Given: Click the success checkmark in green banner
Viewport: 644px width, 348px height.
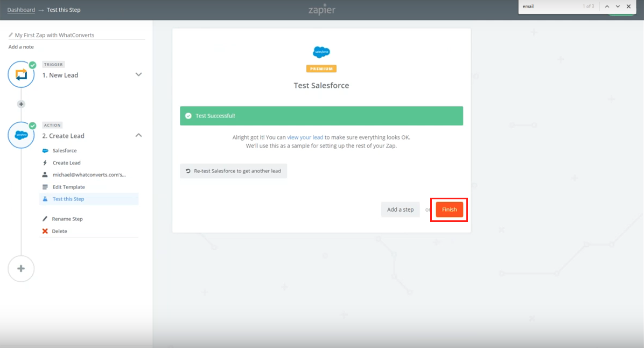Looking at the screenshot, I should pos(188,116).
